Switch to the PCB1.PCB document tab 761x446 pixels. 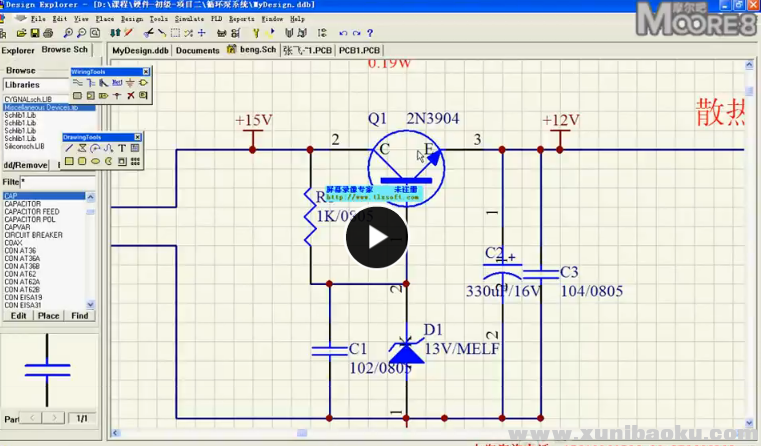pyautogui.click(x=359, y=49)
